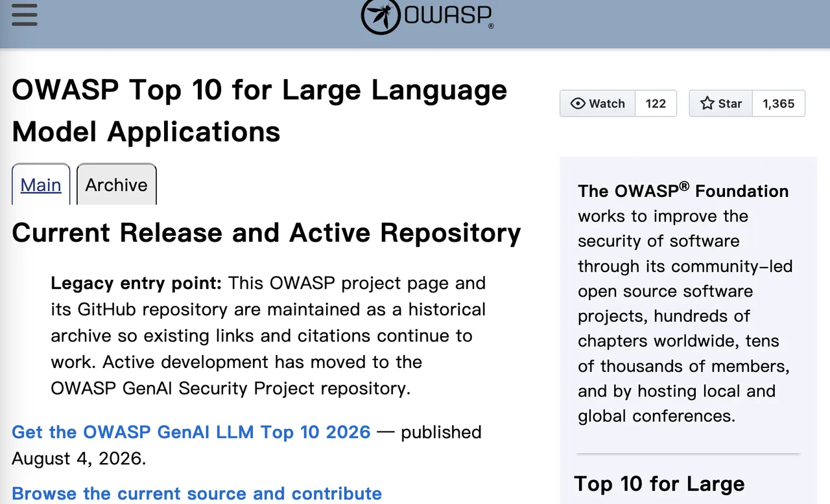Image resolution: width=830 pixels, height=504 pixels.
Task: Switch to the Archive tab
Action: pyautogui.click(x=117, y=185)
